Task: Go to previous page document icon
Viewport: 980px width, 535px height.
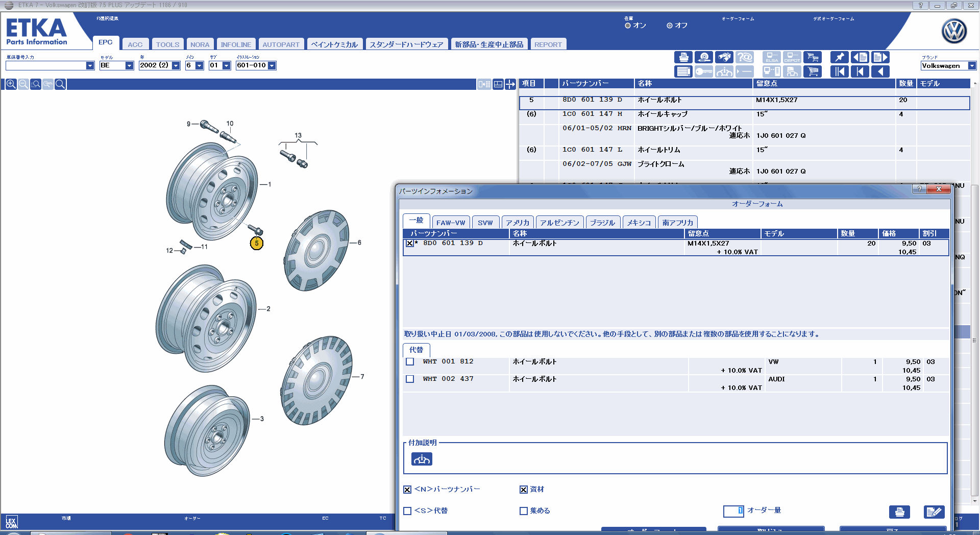Action: click(x=860, y=57)
